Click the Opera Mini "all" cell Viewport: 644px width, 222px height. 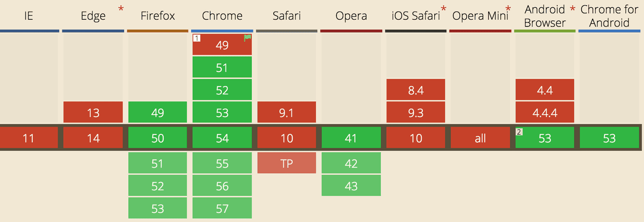(480, 138)
